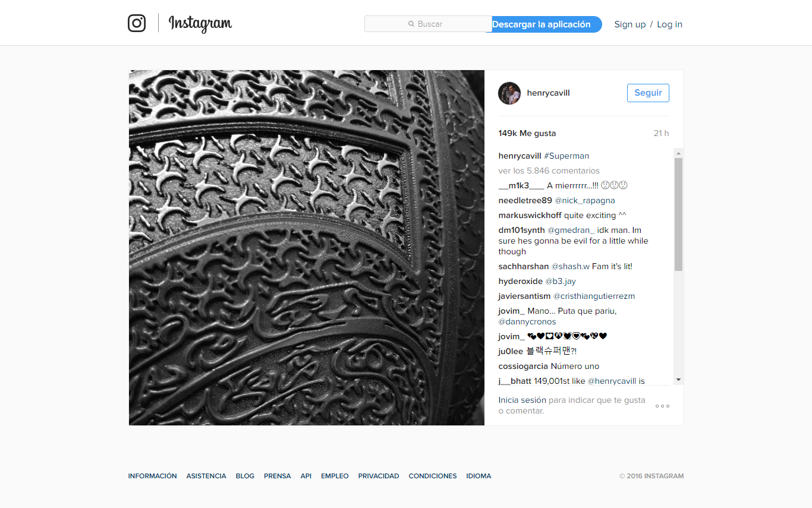Open the PRIVACIDAD footer link
Image resolution: width=812 pixels, height=508 pixels.
click(379, 476)
